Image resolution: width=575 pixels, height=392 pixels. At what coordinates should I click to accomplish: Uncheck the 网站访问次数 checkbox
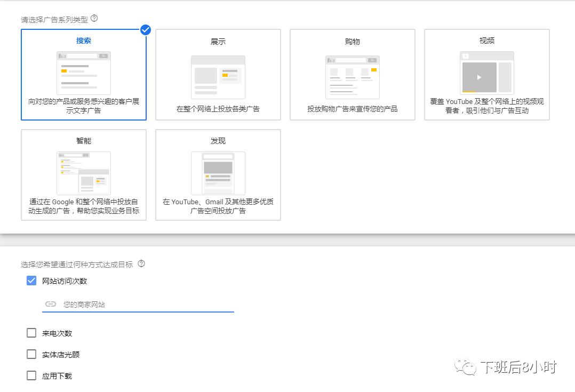click(31, 281)
